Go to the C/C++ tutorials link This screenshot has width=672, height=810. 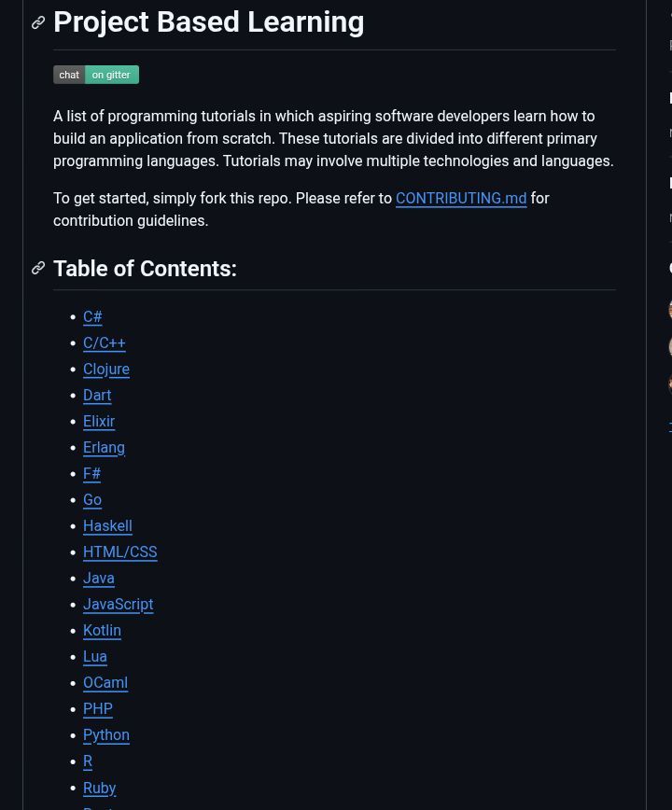(105, 343)
